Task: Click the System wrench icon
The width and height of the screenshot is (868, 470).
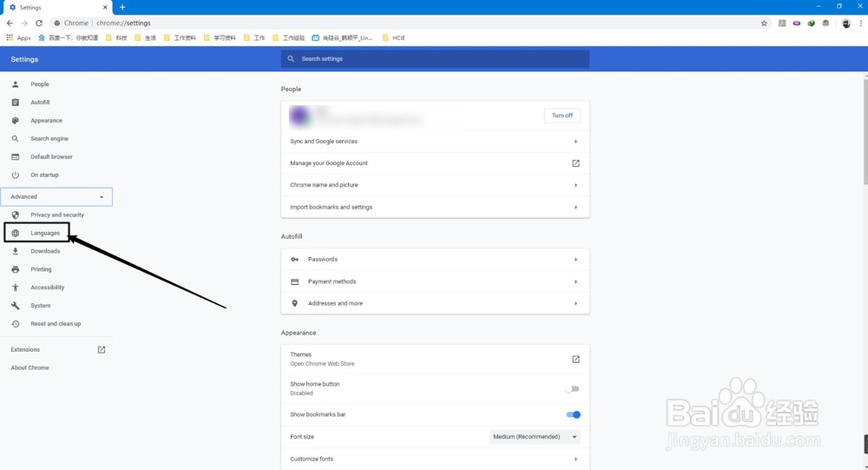Action: click(16, 306)
